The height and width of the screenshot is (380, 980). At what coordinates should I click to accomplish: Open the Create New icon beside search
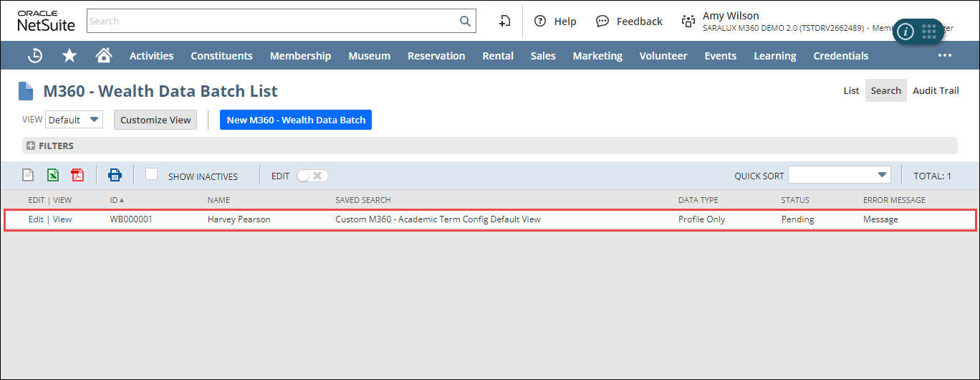(x=504, y=22)
